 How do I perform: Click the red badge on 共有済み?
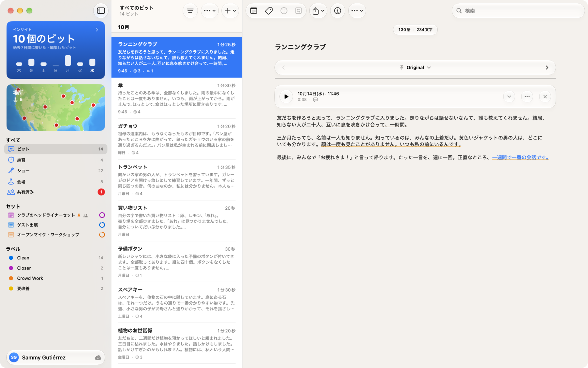[x=101, y=192]
